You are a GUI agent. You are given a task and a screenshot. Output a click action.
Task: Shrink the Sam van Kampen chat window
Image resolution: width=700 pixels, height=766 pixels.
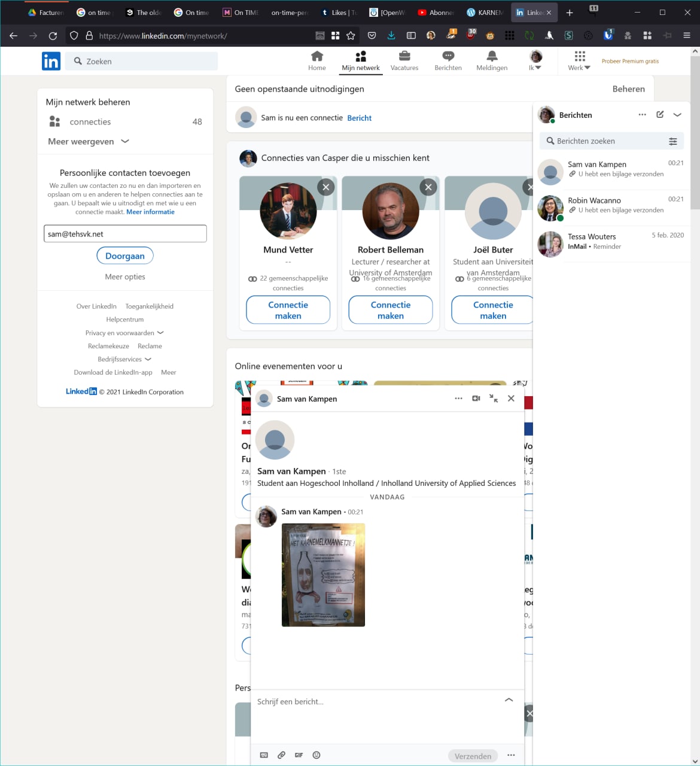(494, 399)
